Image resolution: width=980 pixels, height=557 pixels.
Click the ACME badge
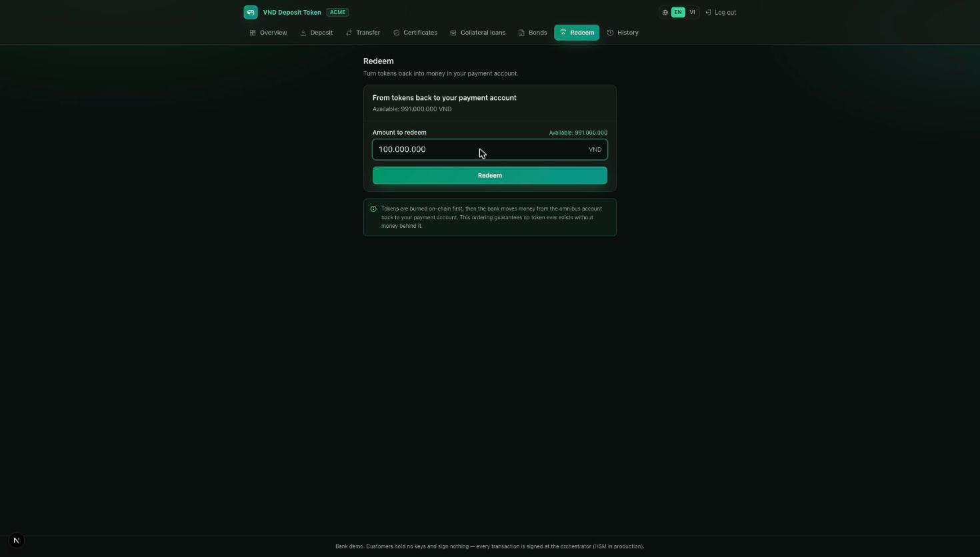tap(337, 12)
